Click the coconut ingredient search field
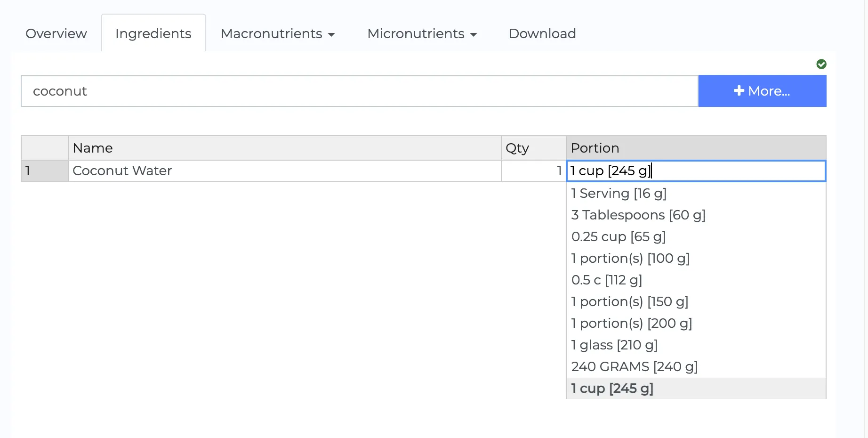The image size is (868, 438). point(359,91)
